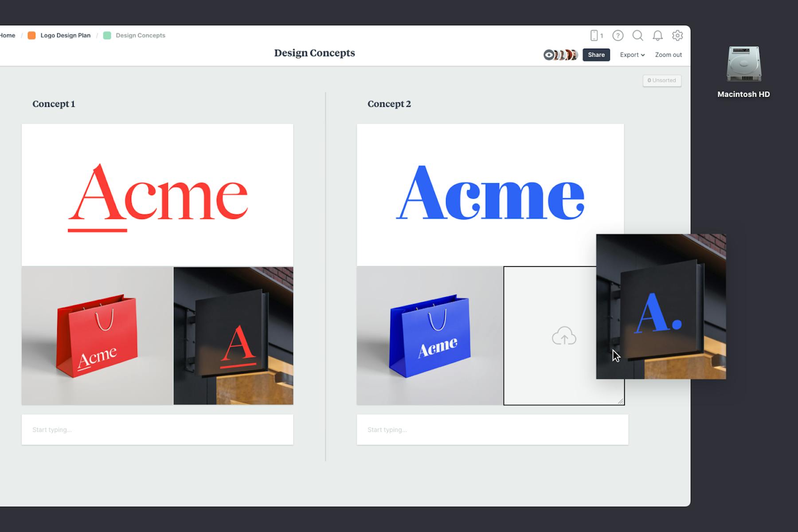
Task: Click the orange Logo Design Plan board icon
Action: click(x=31, y=35)
